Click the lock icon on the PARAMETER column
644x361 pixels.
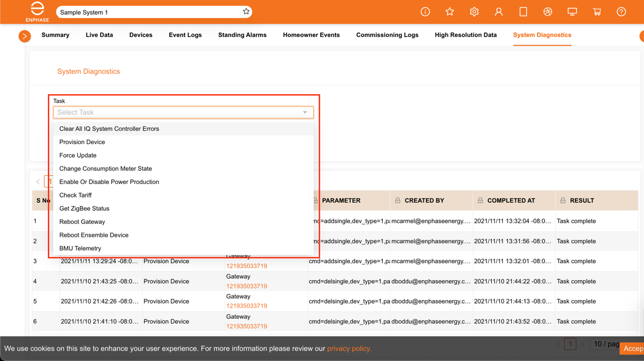pyautogui.click(x=315, y=200)
